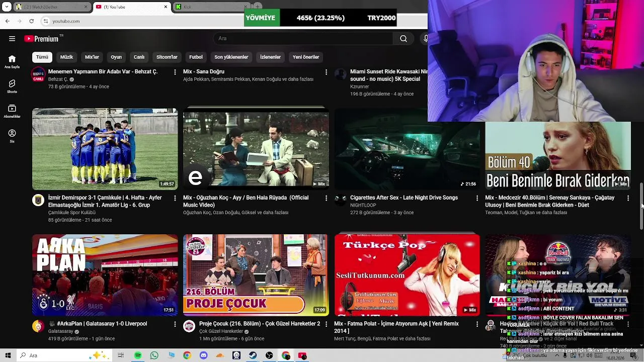Open options for Cigarettes After Sex video
Viewport: 644px width, 362px height.
(477, 198)
